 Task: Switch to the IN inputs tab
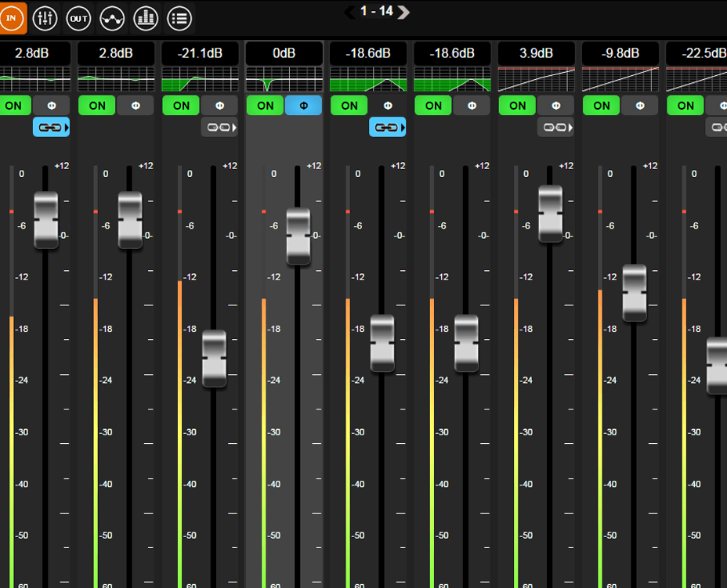12,17
